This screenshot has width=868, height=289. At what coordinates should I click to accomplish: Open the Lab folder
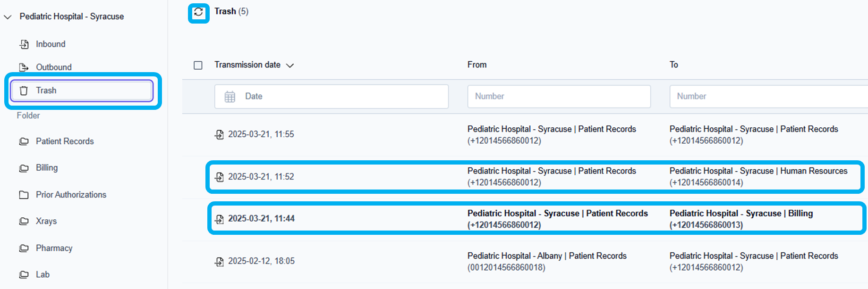tap(43, 275)
